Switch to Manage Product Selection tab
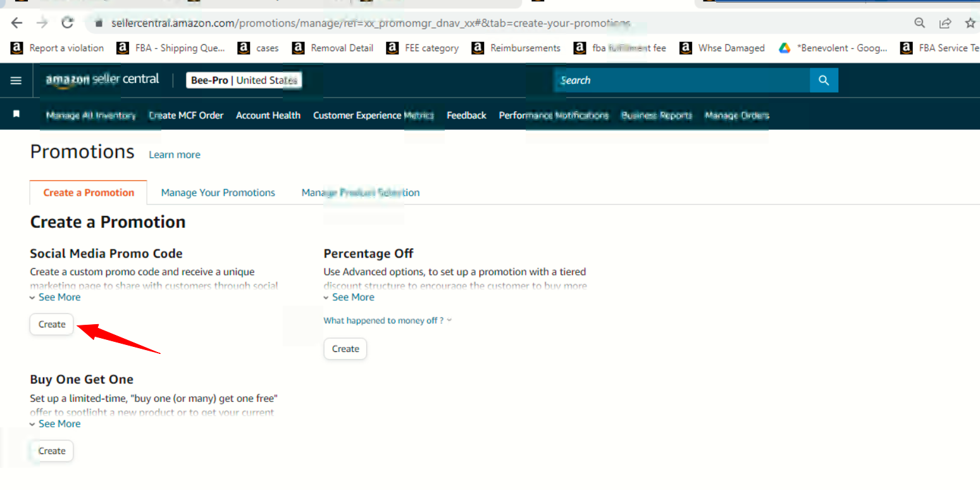The width and height of the screenshot is (980, 490). (x=361, y=192)
